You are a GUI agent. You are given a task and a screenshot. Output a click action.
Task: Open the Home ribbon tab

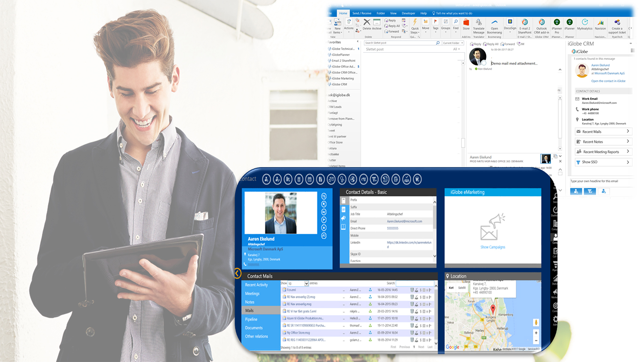tap(343, 13)
